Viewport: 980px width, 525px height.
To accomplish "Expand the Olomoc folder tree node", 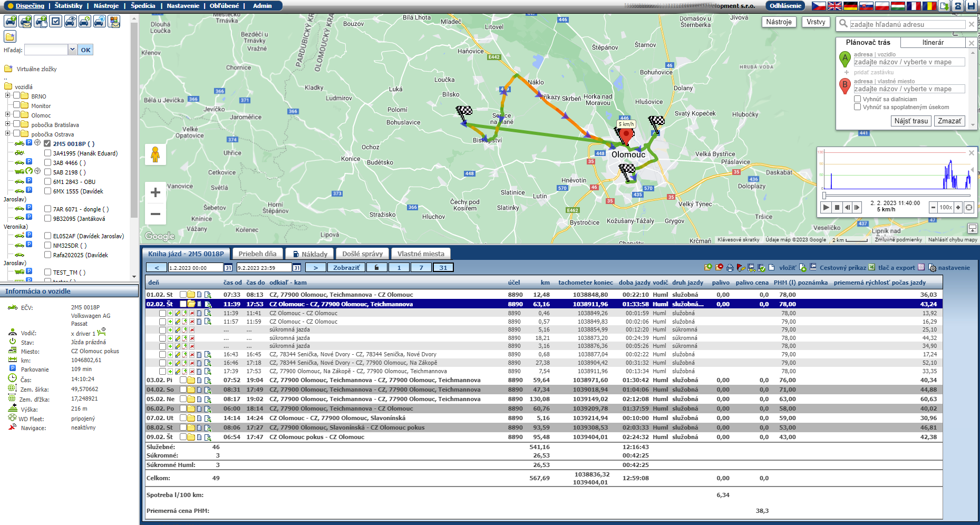I will (x=8, y=115).
